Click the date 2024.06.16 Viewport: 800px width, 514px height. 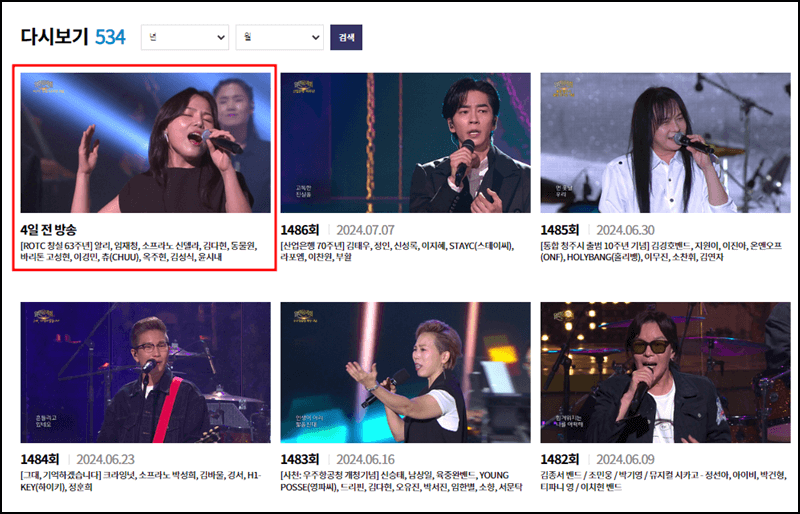tap(365, 459)
